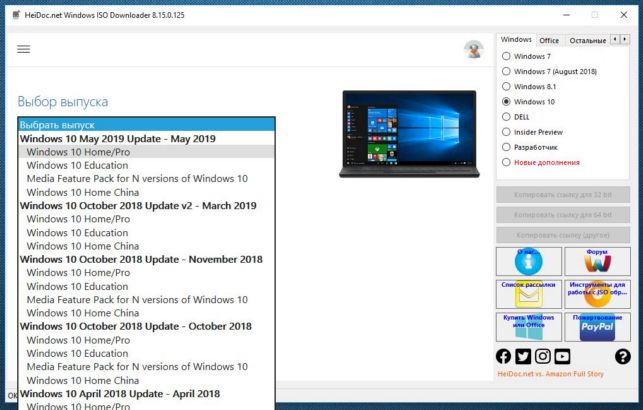The image size is (643, 410).
Task: Select the Windows 7 radio button
Action: click(506, 56)
